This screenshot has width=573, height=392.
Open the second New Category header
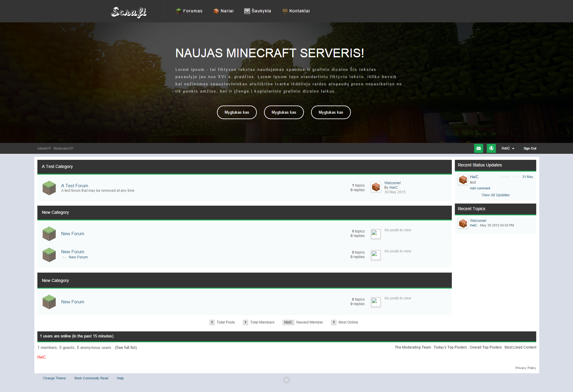tap(55, 280)
